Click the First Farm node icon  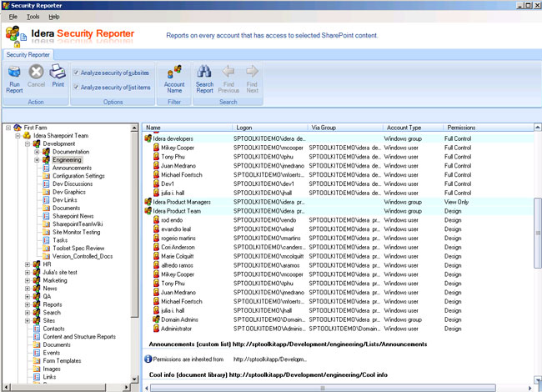click(18, 128)
